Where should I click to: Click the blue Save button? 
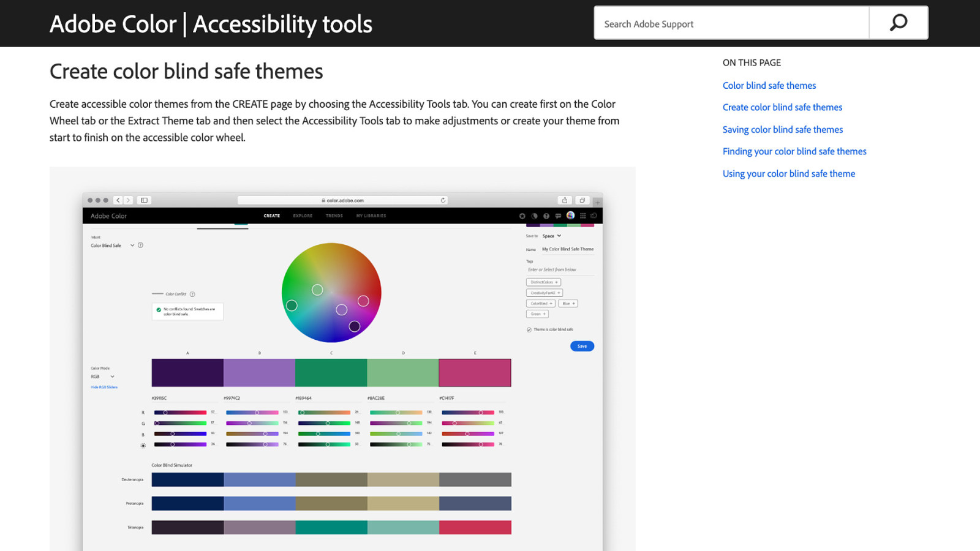click(x=582, y=346)
